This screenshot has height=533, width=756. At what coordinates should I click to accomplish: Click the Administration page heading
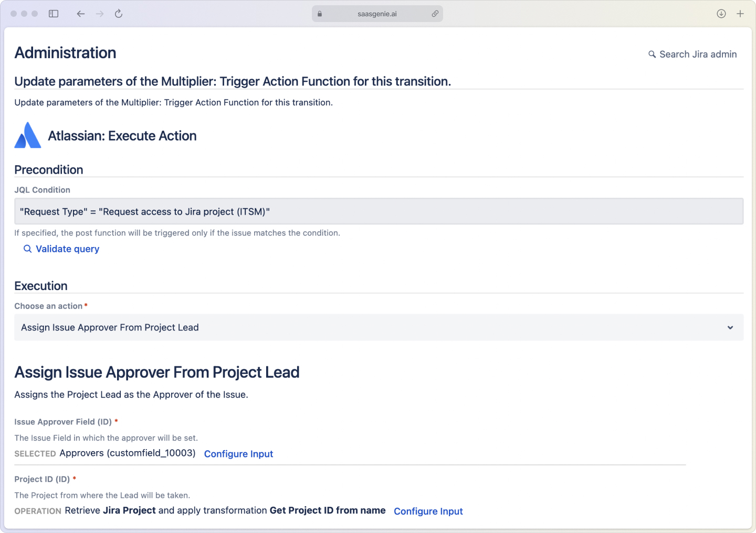coord(65,53)
